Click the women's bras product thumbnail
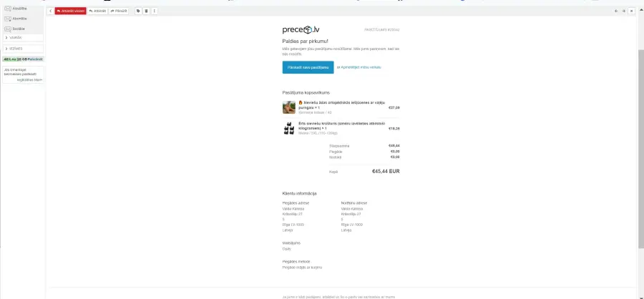The height and width of the screenshot is (299, 644). pyautogui.click(x=289, y=128)
